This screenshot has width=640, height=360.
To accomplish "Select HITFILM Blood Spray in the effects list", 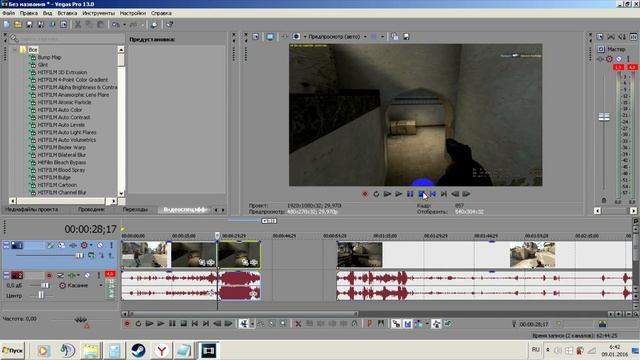I will click(61, 170).
